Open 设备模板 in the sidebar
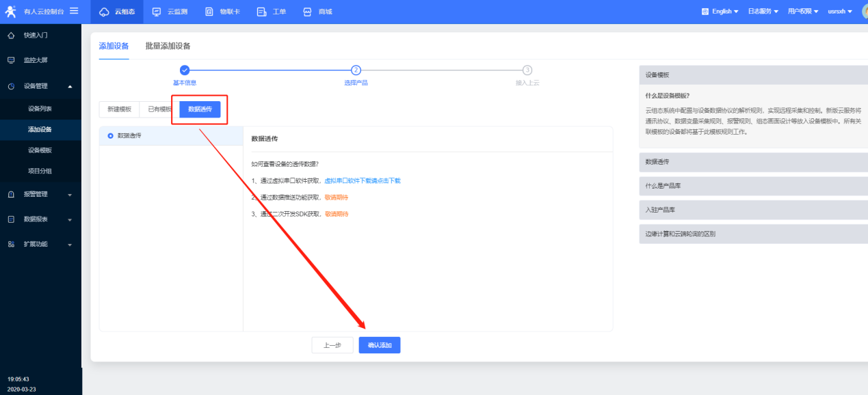This screenshot has width=868, height=395. [40, 150]
